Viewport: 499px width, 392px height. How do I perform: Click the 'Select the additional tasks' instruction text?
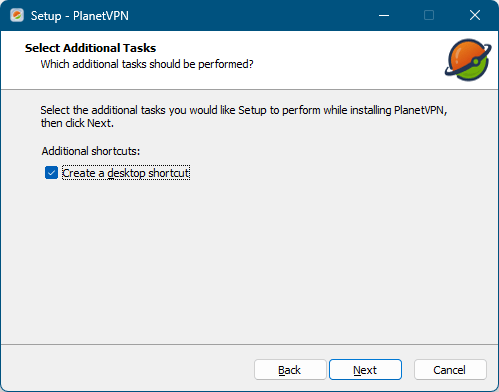244,116
